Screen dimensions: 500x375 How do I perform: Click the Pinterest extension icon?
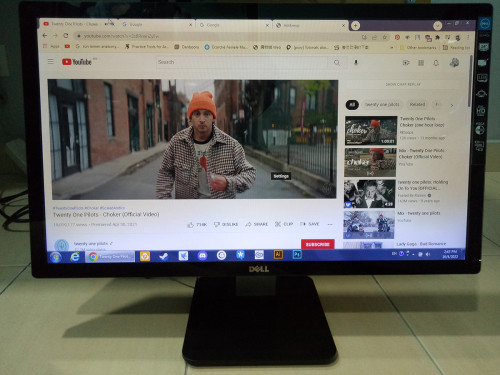[397, 37]
